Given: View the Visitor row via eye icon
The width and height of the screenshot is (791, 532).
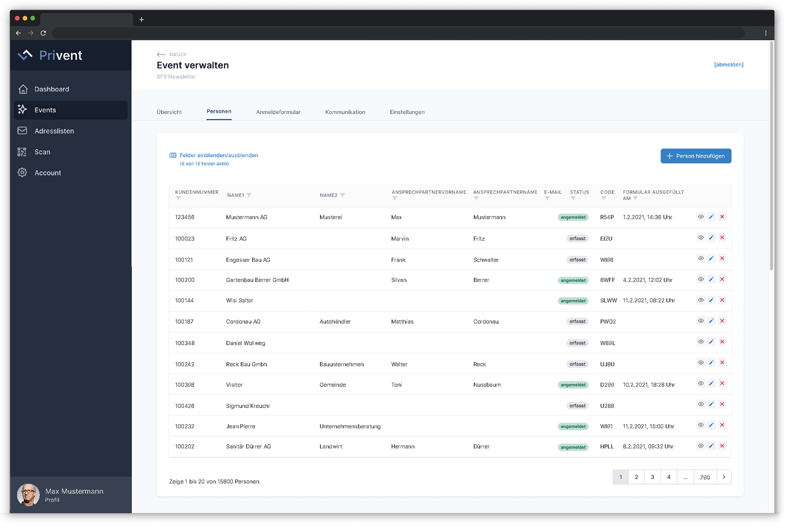Looking at the screenshot, I should (701, 384).
